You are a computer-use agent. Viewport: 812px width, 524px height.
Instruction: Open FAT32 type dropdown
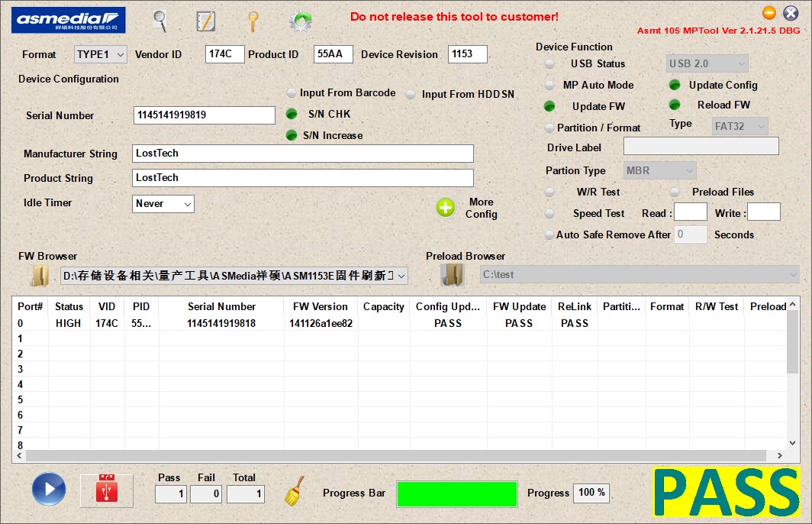coord(739,126)
